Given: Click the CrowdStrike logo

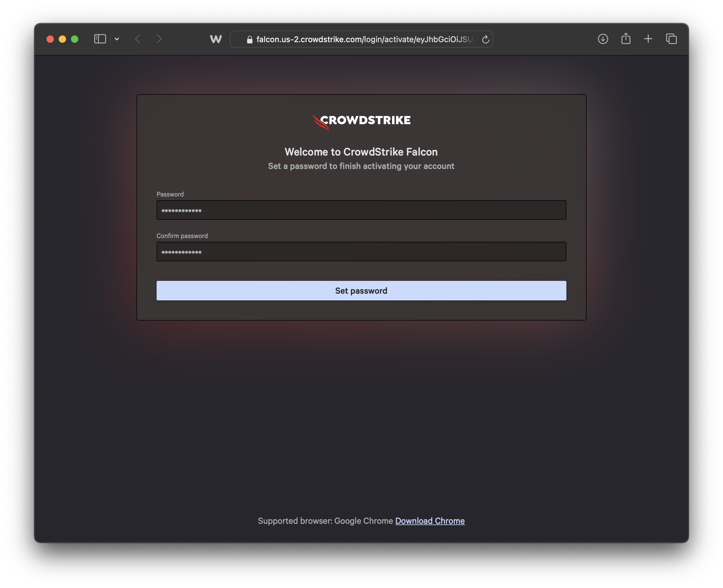Looking at the screenshot, I should coord(361,121).
